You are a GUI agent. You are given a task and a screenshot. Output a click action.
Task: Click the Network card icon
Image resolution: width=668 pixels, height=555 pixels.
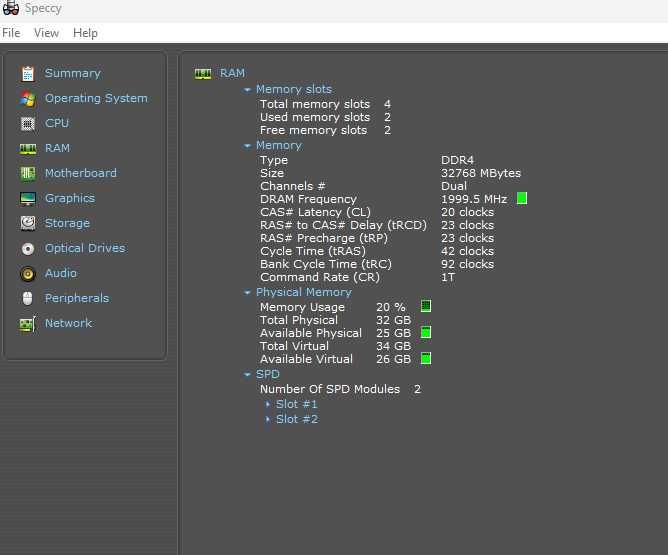click(x=28, y=324)
